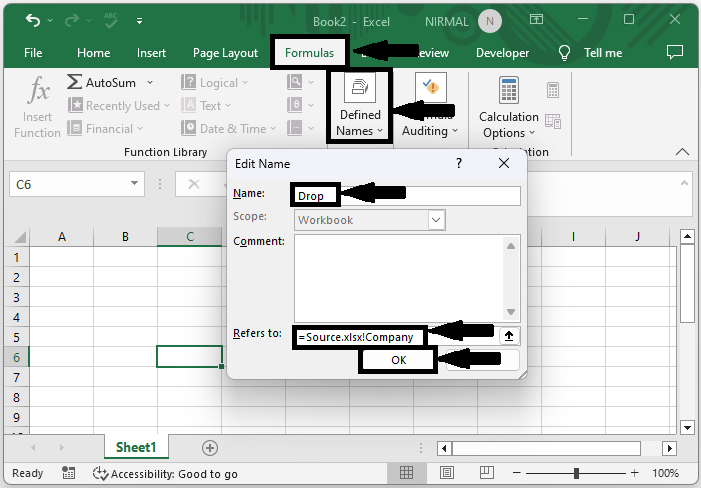Switch to the Insert tab
The image size is (701, 488).
tap(151, 53)
